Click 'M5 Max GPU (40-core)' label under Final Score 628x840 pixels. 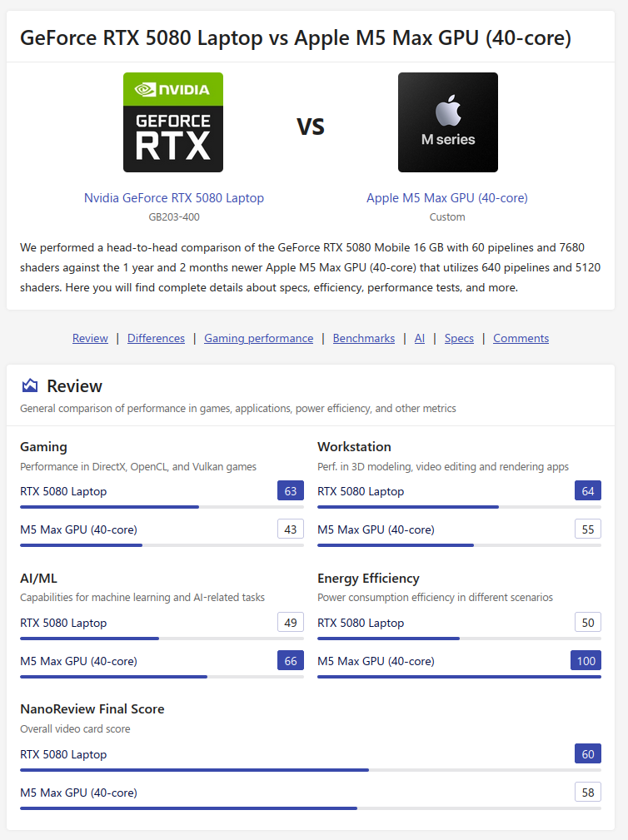click(x=78, y=793)
